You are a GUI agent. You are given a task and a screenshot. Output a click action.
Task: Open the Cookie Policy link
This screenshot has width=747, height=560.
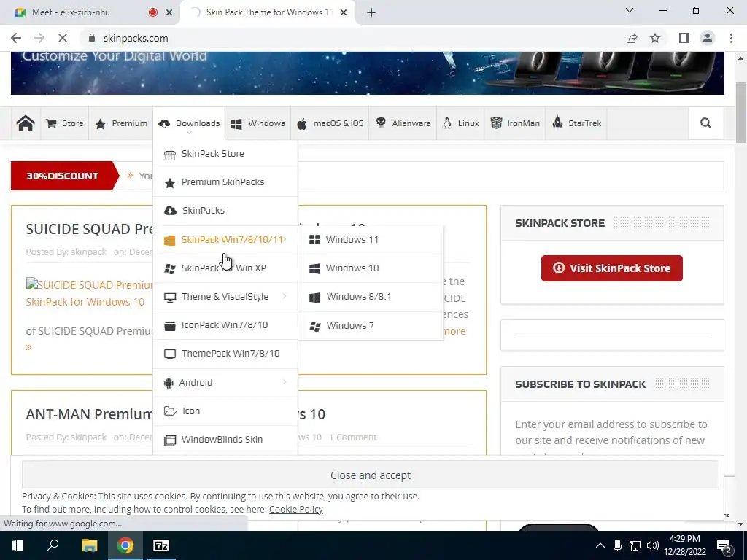(x=296, y=509)
